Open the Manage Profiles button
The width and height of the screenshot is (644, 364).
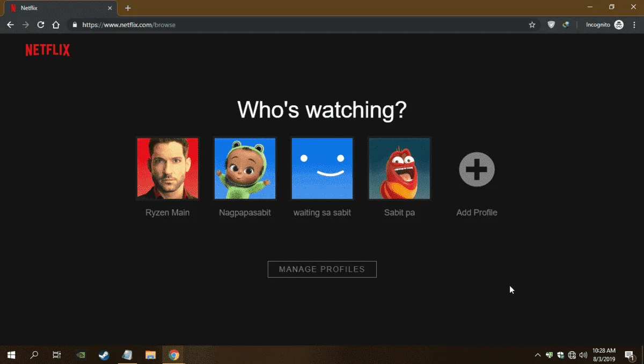[322, 269]
